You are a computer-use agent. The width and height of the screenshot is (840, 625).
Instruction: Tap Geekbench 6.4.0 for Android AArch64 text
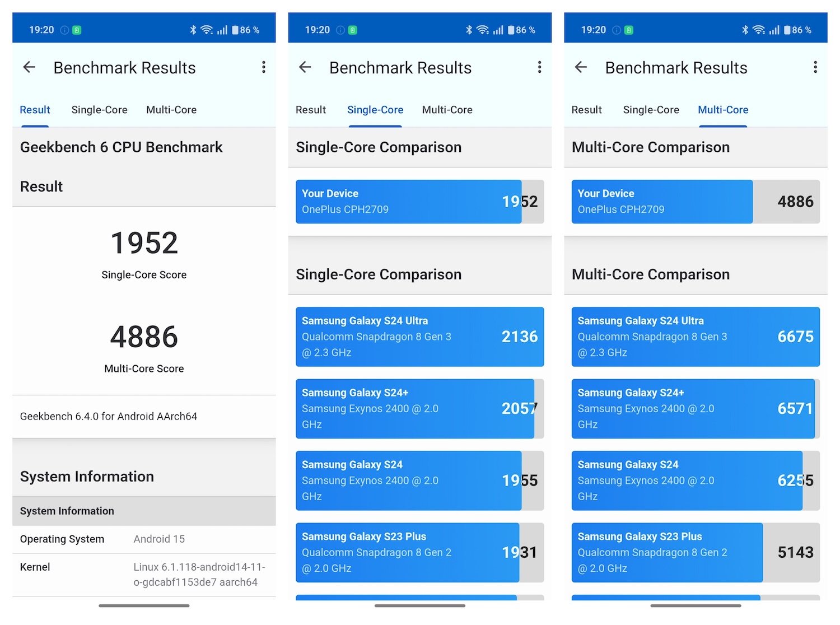109,416
